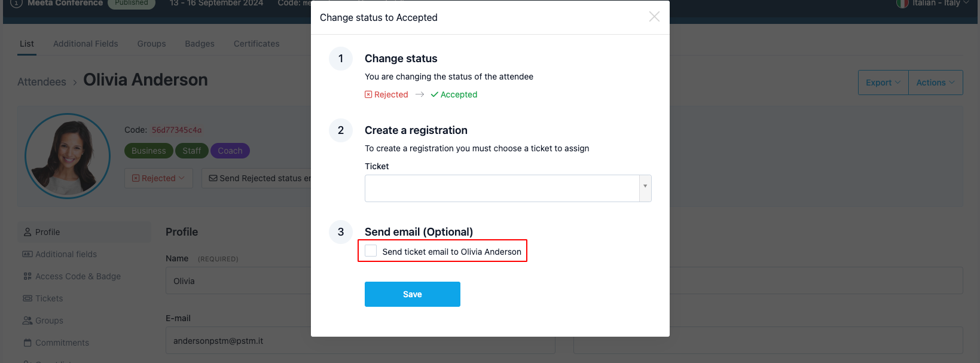The height and width of the screenshot is (363, 980).
Task: Open the Export dropdown
Action: 883,83
